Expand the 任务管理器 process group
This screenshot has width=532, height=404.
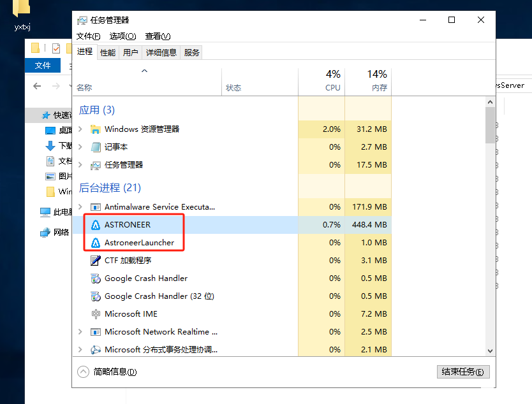coord(80,165)
